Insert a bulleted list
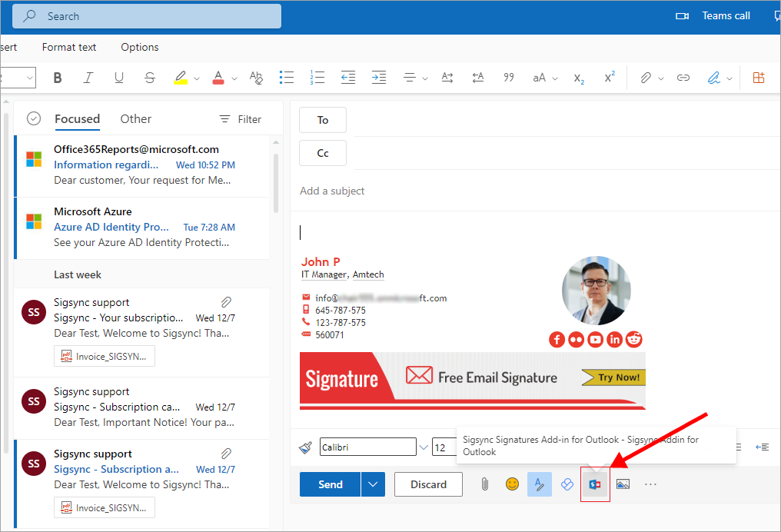The height and width of the screenshot is (532, 781). (x=287, y=78)
